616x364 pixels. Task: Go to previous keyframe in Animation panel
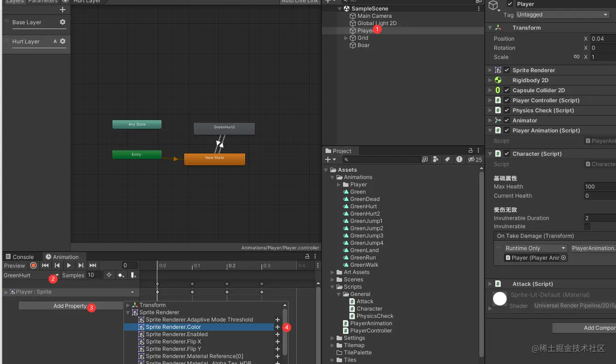tap(57, 265)
